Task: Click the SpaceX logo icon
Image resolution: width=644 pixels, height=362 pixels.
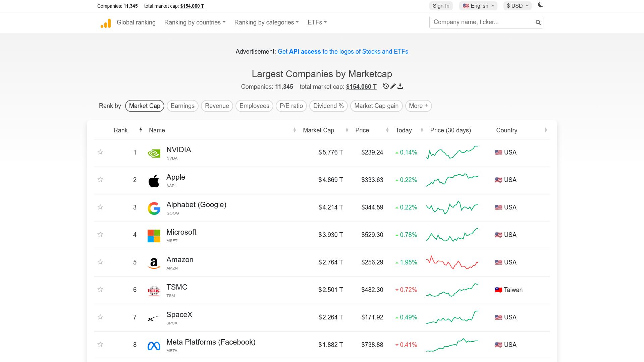Action: (x=154, y=318)
